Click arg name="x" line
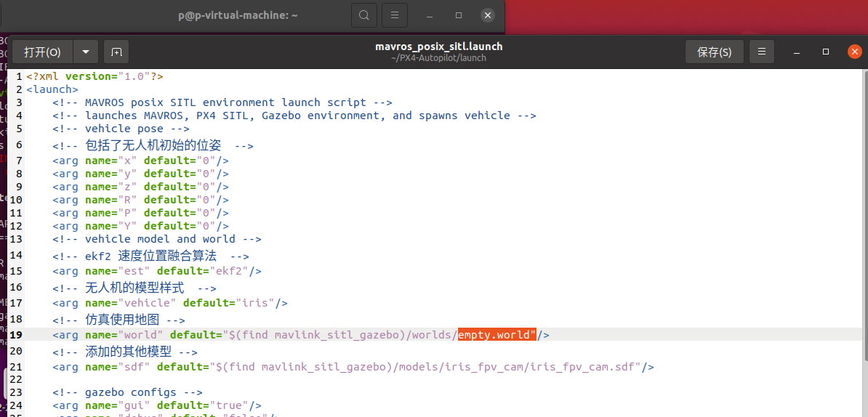Screen dimensions: 868x417 tap(140, 161)
